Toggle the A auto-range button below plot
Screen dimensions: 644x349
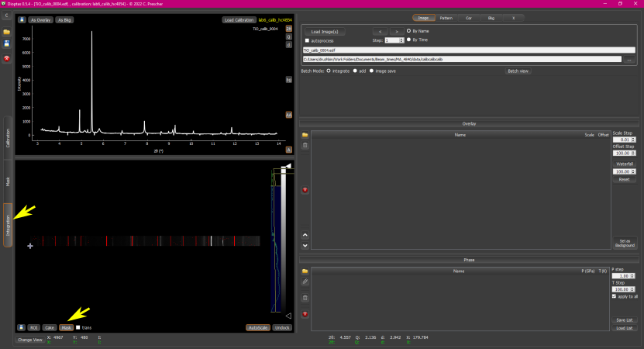pyautogui.click(x=289, y=150)
